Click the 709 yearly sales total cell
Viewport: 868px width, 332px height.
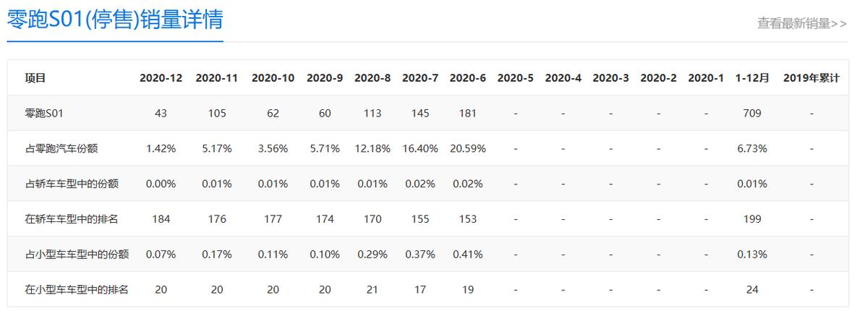coord(752,114)
